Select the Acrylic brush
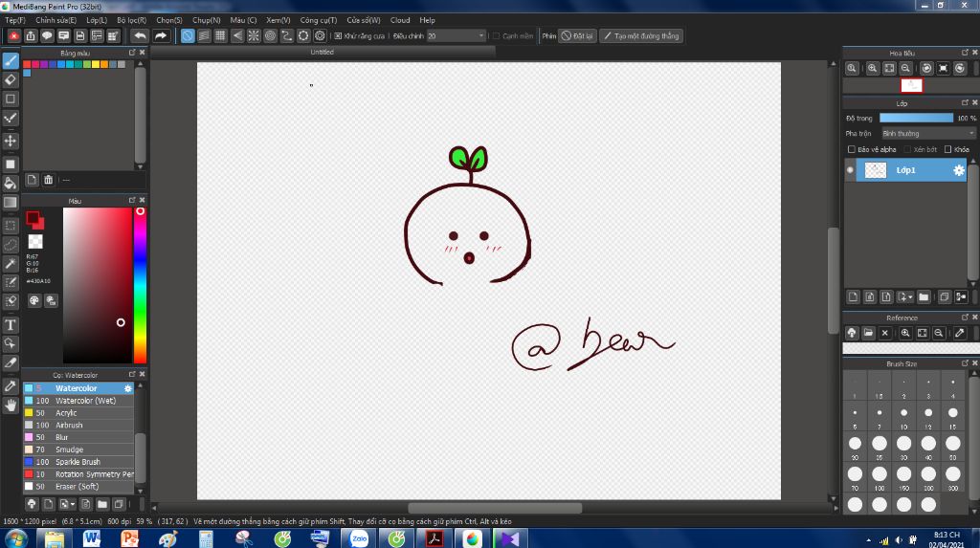Viewport: 980px width, 548px height. [x=78, y=412]
